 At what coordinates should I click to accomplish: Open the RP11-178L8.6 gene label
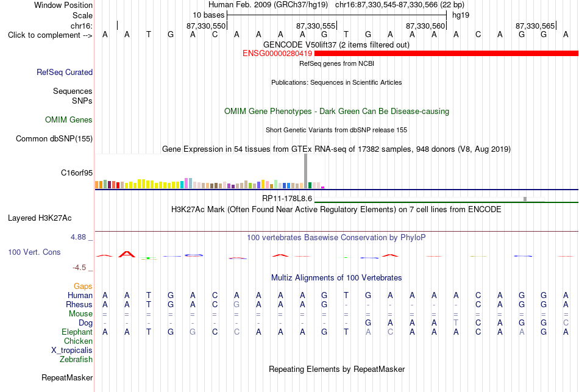click(287, 198)
